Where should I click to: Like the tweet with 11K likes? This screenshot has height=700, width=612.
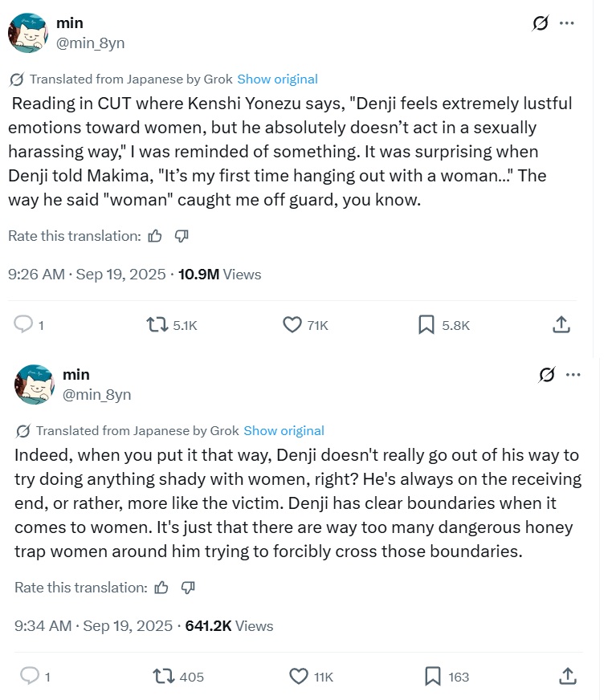pyautogui.click(x=299, y=676)
